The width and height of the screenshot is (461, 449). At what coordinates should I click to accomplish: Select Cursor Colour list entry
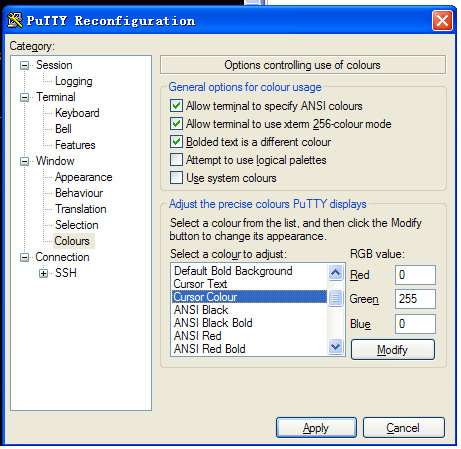(249, 297)
